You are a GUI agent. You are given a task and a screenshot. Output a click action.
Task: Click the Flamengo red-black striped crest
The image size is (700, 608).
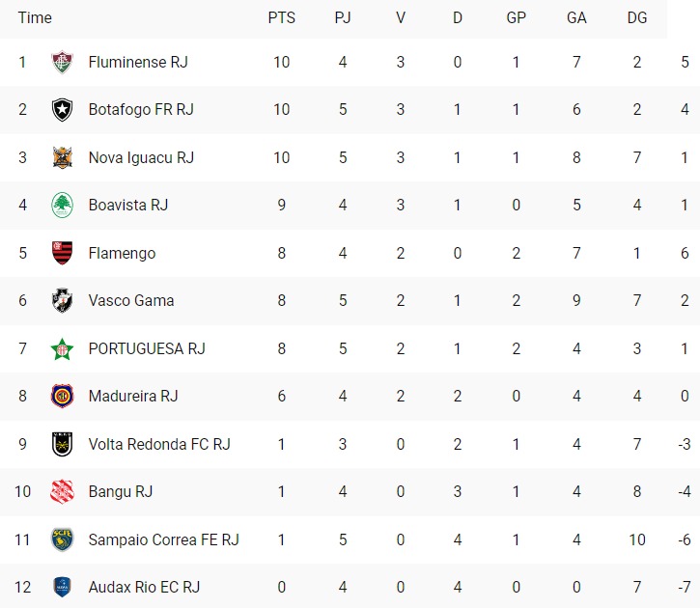pos(62,253)
